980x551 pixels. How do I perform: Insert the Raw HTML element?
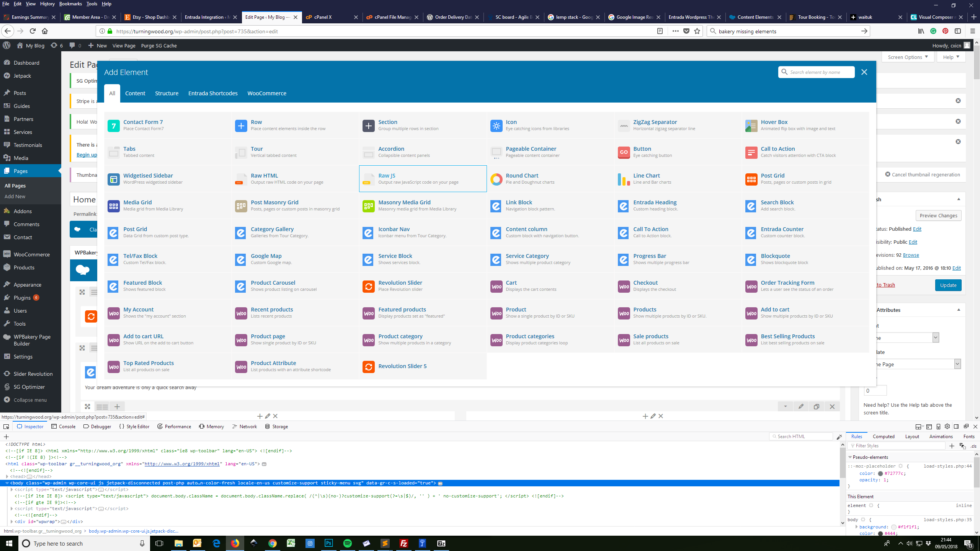tap(295, 179)
